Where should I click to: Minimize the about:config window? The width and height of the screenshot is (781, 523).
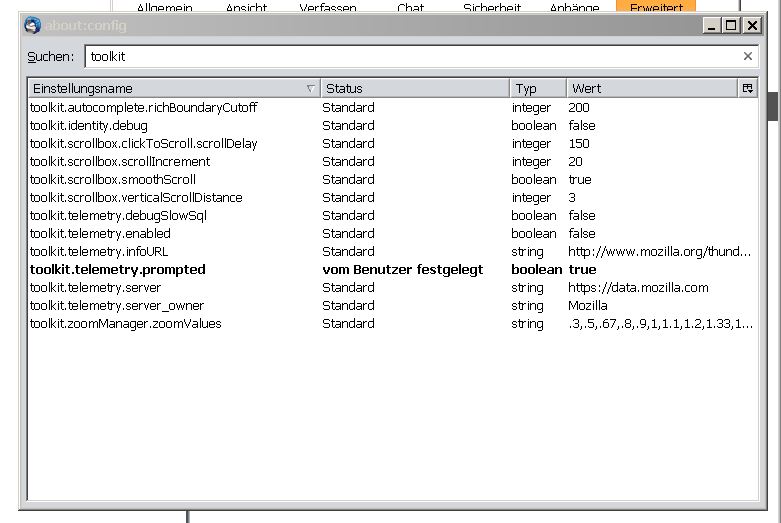coord(711,26)
